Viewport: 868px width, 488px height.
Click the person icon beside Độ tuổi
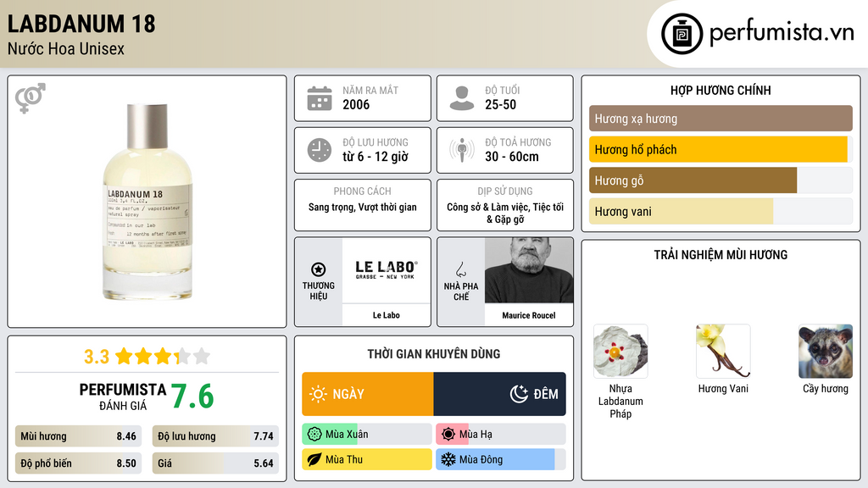(x=462, y=98)
